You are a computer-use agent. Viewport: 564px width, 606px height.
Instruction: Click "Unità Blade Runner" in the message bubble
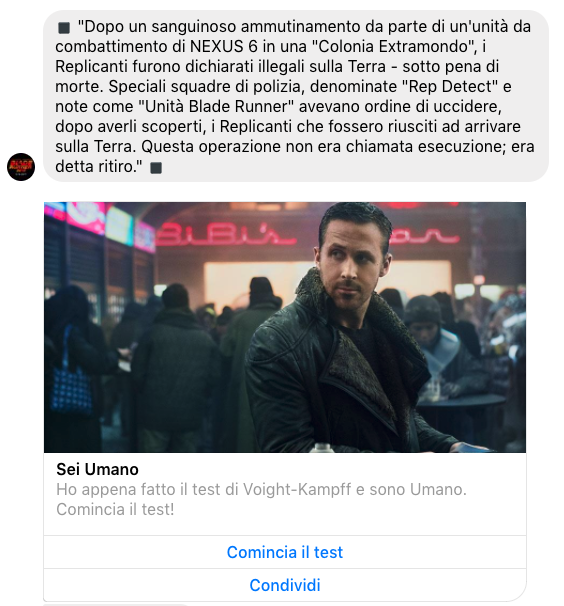click(x=216, y=106)
